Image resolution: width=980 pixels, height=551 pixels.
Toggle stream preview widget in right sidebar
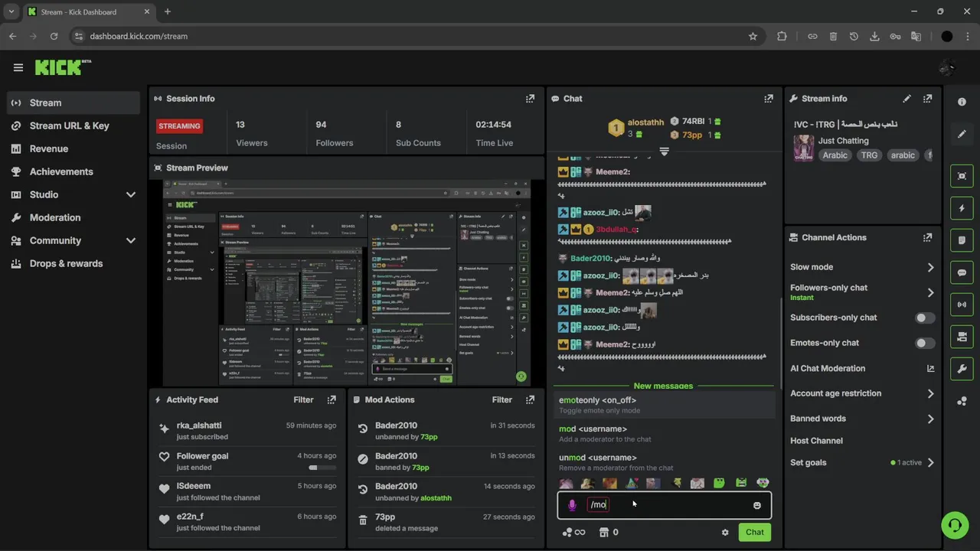tap(962, 176)
